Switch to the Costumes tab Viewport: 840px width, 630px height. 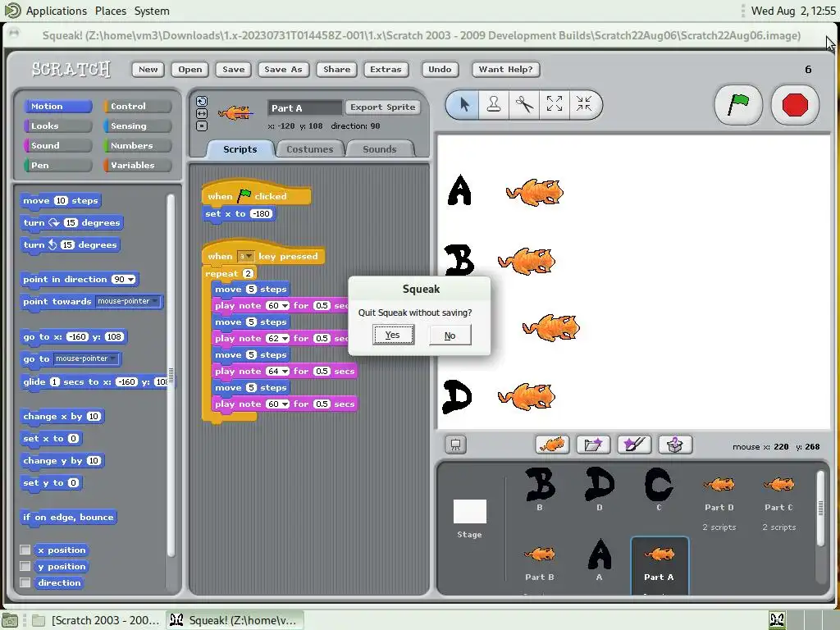click(x=309, y=149)
